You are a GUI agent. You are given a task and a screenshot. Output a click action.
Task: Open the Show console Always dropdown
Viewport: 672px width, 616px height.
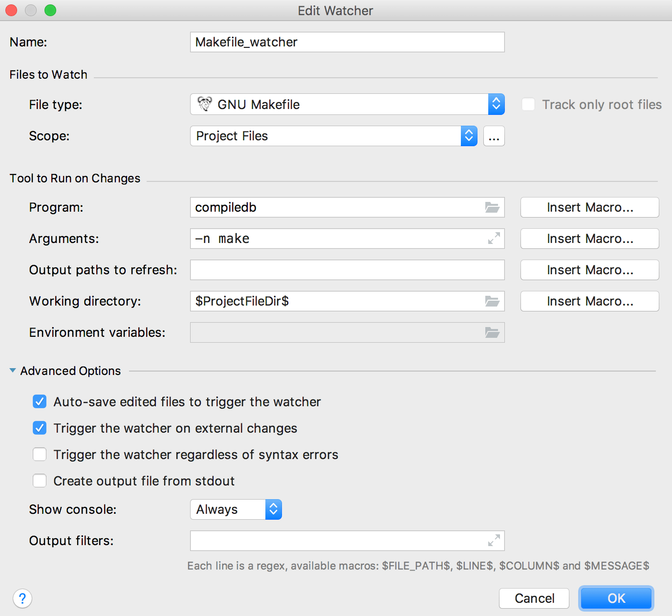[x=236, y=509]
